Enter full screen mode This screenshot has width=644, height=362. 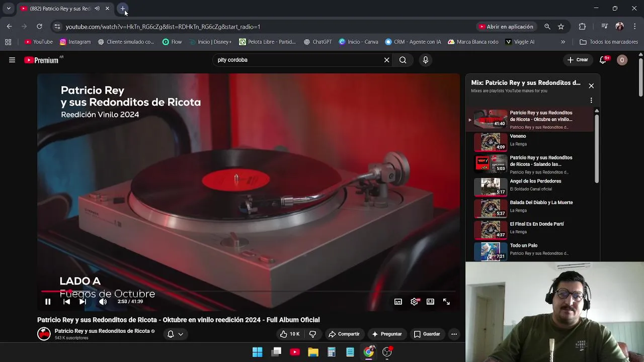click(446, 302)
